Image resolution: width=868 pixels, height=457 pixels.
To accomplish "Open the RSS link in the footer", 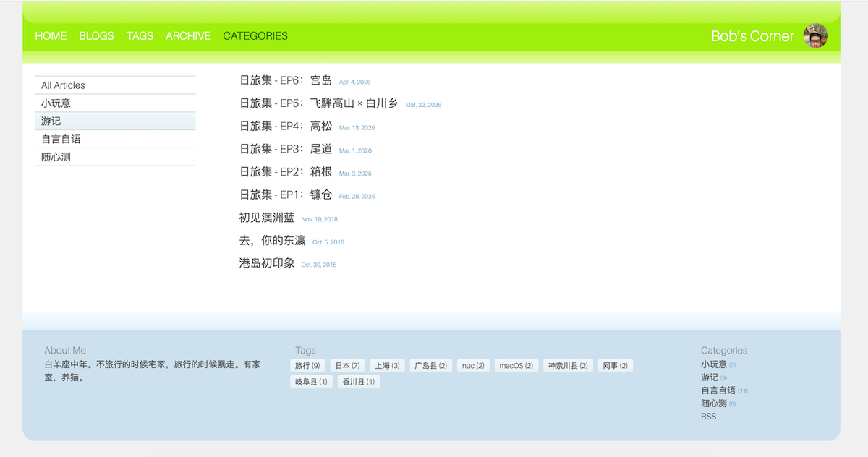I will (707, 416).
